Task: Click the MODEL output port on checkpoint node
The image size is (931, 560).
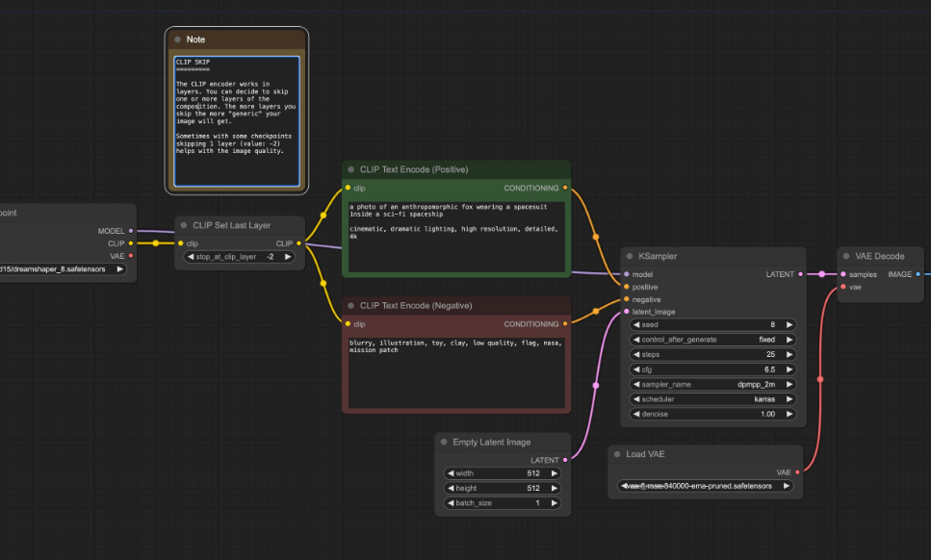Action: pos(131,231)
